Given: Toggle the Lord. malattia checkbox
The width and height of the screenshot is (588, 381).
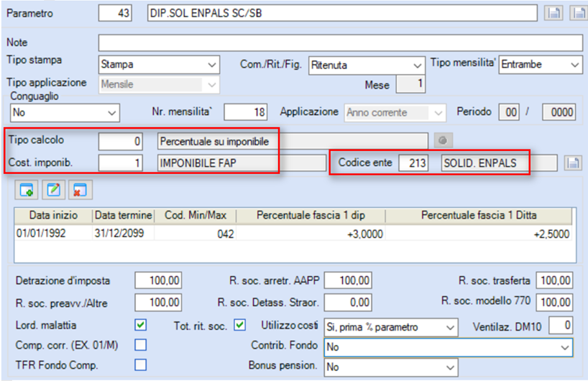Looking at the screenshot, I should [x=141, y=325].
